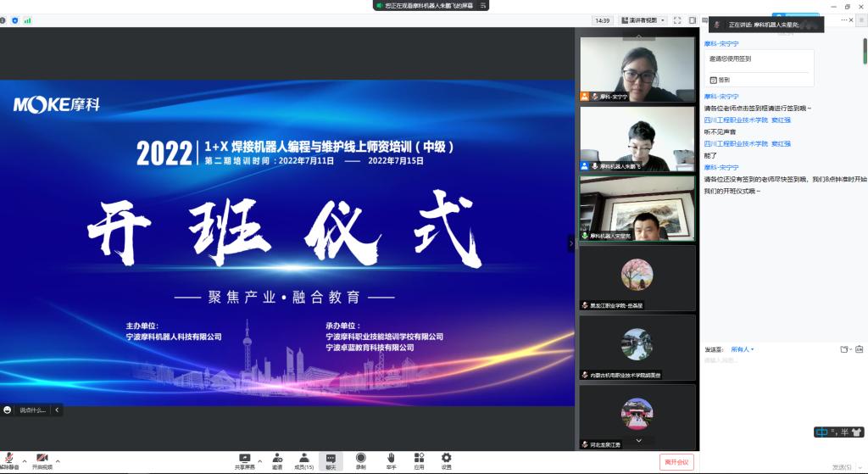Viewport: 868px width, 474px height.
Task: Open the 邀请 invite icon
Action: click(x=277, y=460)
